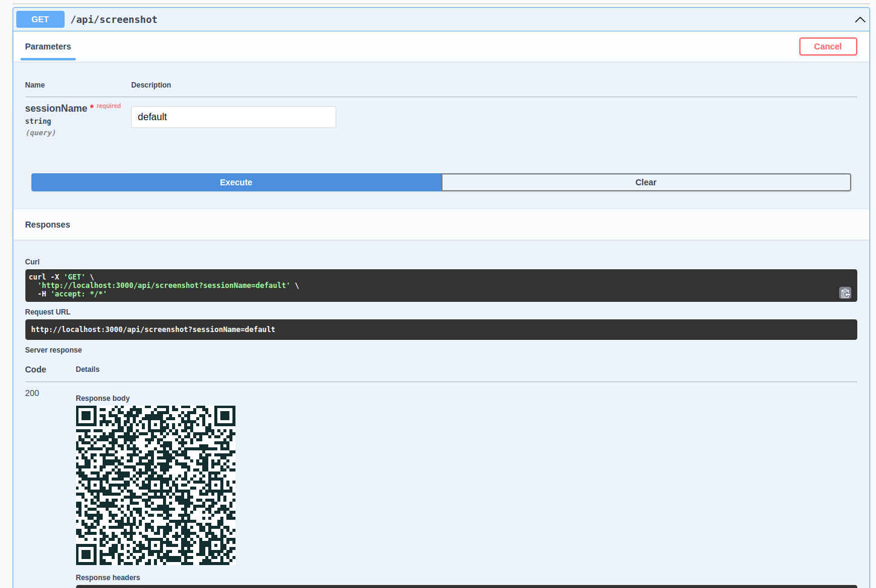Click the Description column header

click(x=151, y=85)
